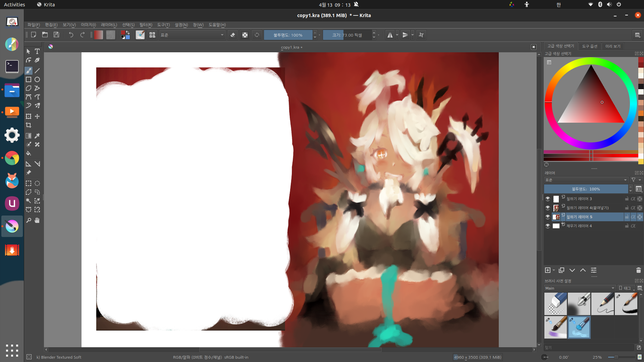The height and width of the screenshot is (362, 644).
Task: Toggle vertical mirror tool
Action: pyautogui.click(x=405, y=35)
